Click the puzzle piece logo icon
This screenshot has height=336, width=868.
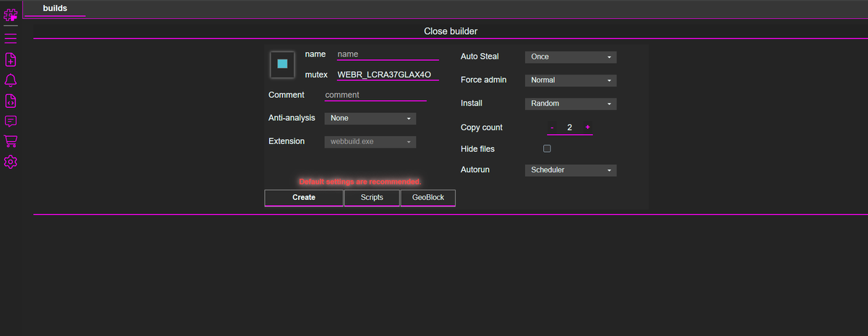pos(11,14)
